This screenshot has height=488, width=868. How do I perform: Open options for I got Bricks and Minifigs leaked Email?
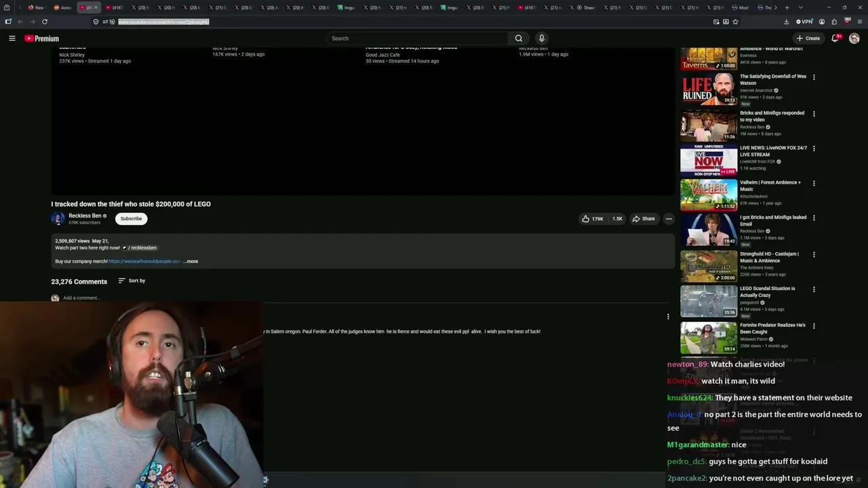(x=814, y=218)
